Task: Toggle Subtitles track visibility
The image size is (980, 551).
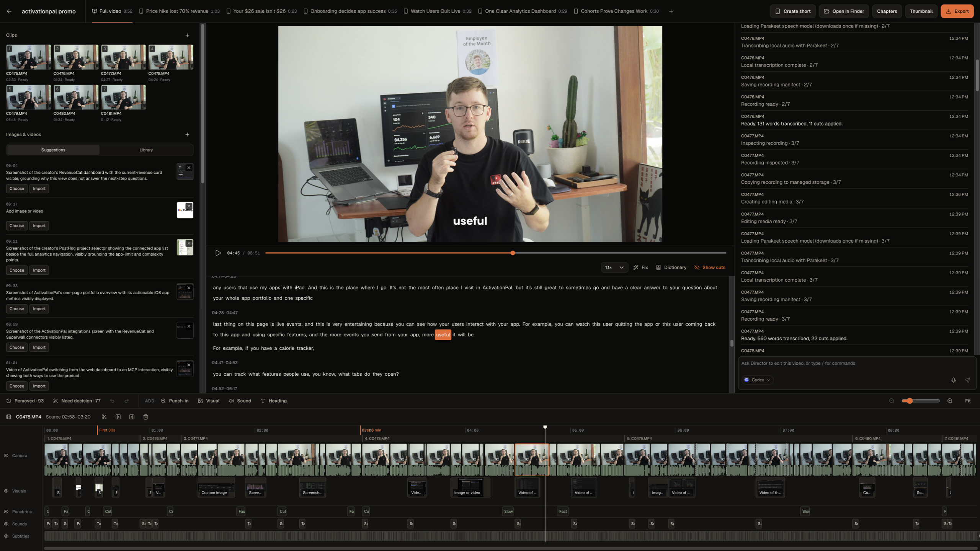Action: (x=6, y=536)
